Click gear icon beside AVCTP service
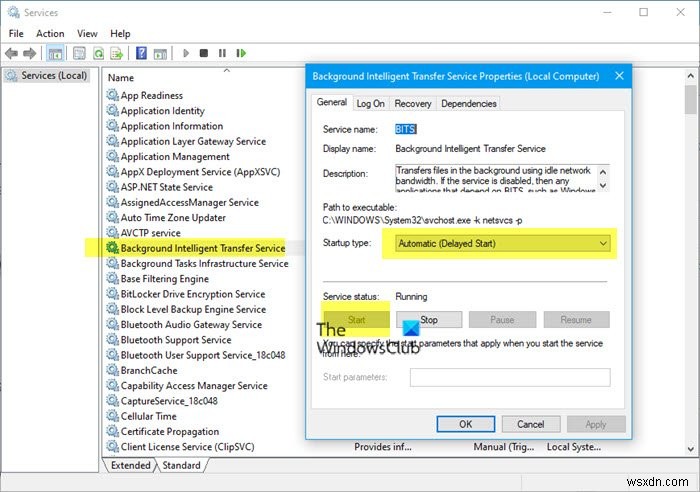This screenshot has width=700, height=492. pos(112,232)
